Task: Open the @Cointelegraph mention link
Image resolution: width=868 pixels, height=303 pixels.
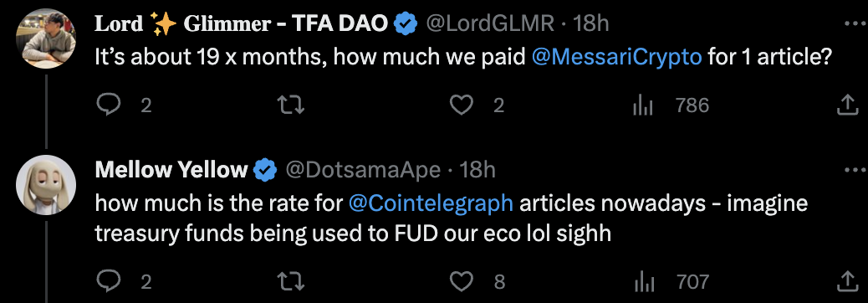Action: (x=431, y=204)
